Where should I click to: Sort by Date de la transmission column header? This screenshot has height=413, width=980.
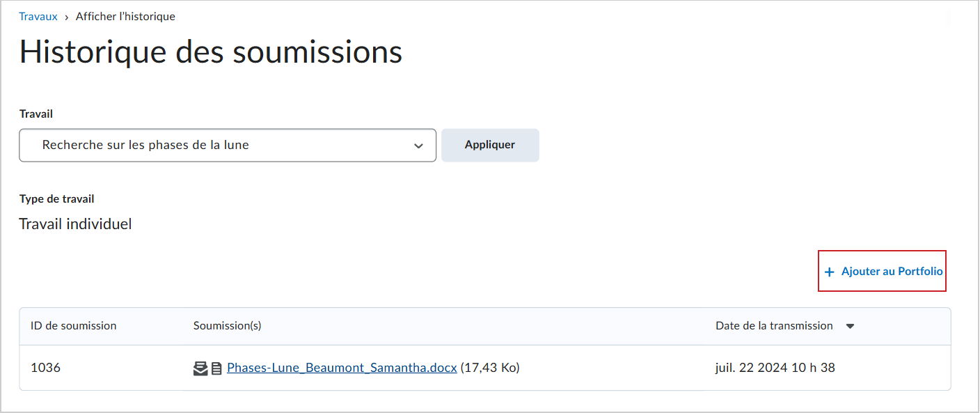[774, 325]
